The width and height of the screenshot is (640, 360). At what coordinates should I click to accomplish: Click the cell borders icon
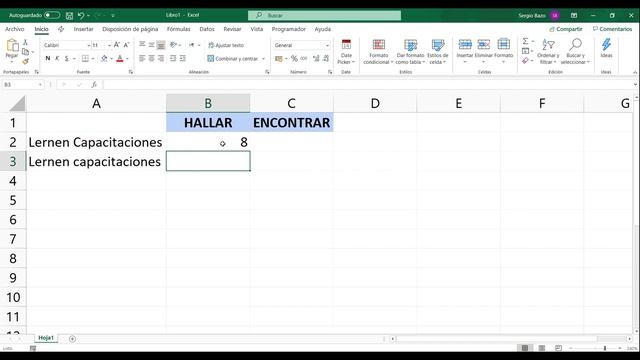(x=85, y=58)
